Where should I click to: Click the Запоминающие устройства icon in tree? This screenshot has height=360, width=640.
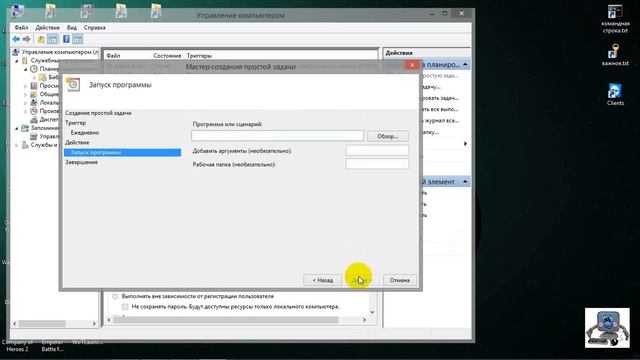25,128
